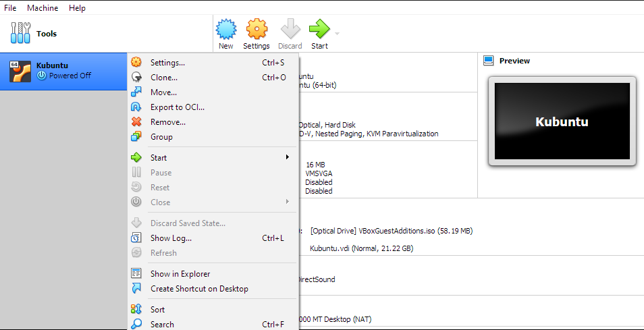This screenshot has height=330, width=644.
Task: Click the Group stacked-squares icon
Action: click(136, 137)
